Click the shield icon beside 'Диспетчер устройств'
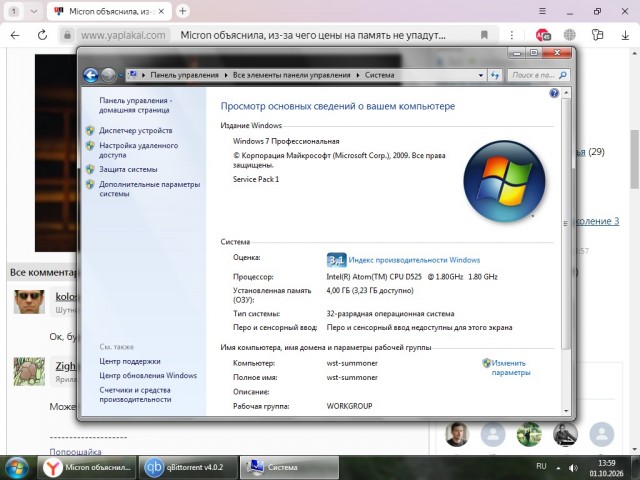Screen dimensions: 640x480 (90, 131)
